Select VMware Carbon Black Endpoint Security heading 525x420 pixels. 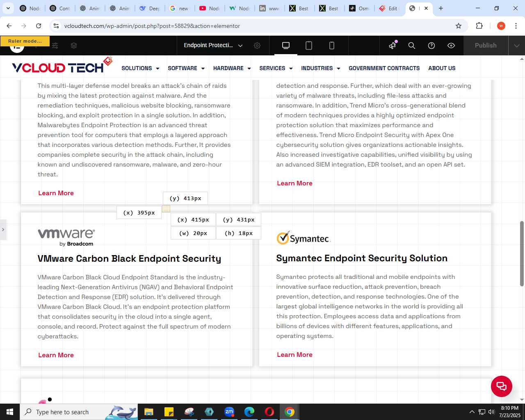click(x=129, y=259)
